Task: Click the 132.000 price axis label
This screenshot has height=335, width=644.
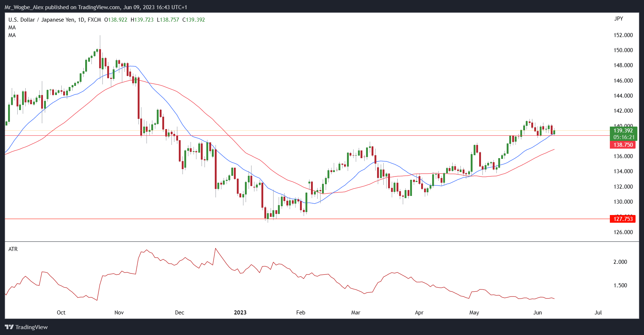Action: point(623,187)
